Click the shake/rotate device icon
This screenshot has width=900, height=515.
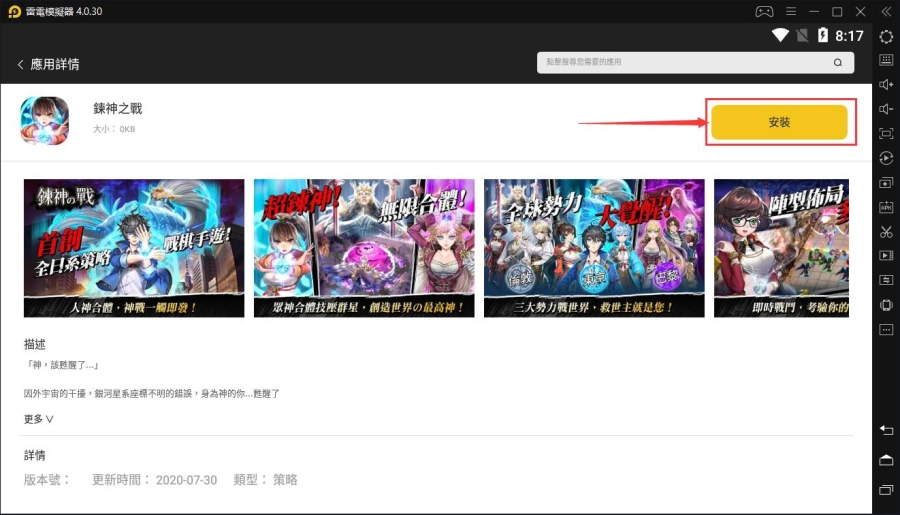coord(886,305)
